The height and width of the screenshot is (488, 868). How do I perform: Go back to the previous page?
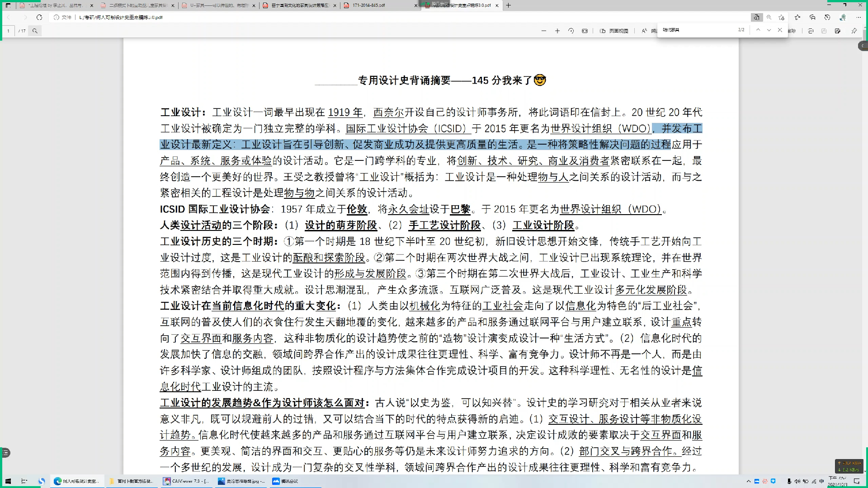coord(9,17)
